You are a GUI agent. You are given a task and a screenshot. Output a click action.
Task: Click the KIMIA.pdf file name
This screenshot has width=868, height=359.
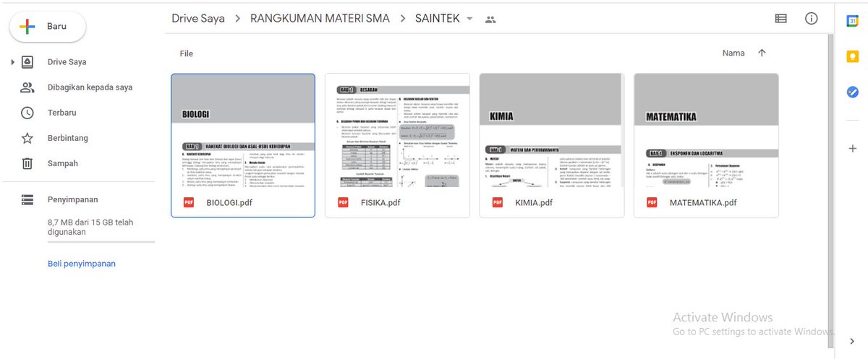click(x=534, y=202)
